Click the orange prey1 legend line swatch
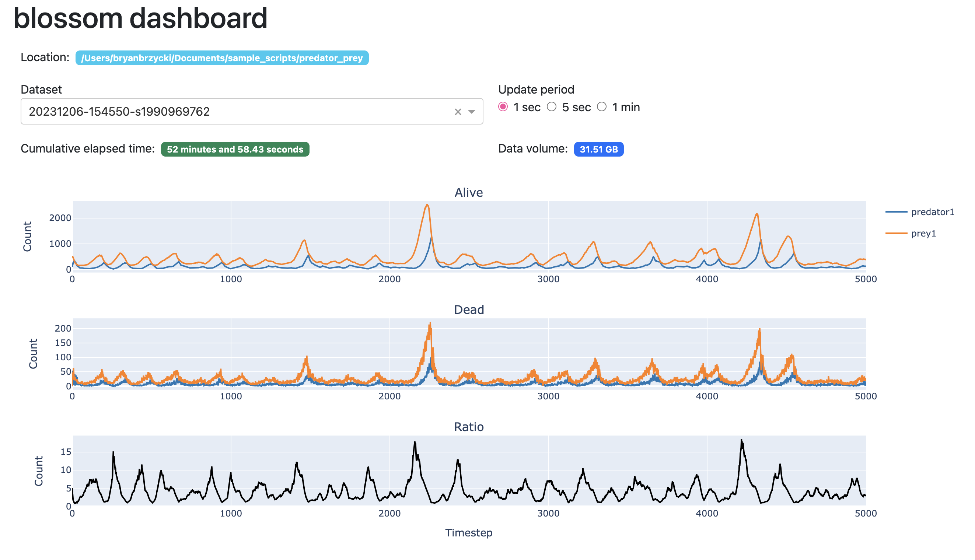The image size is (975, 560). (x=896, y=234)
